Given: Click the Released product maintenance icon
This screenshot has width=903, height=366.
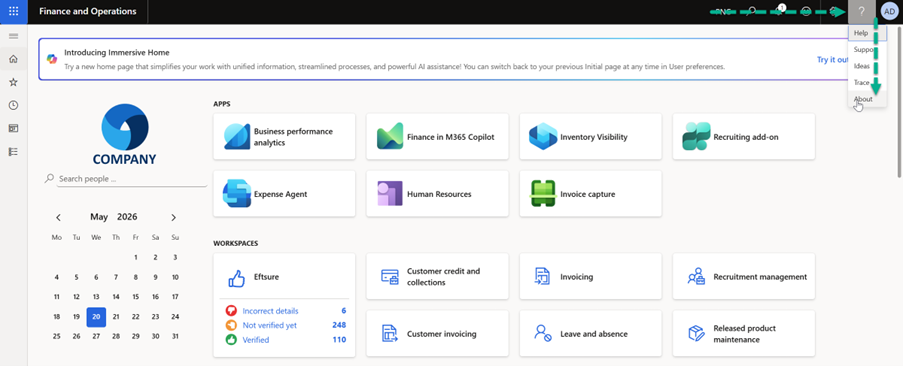Looking at the screenshot, I should coord(696,334).
